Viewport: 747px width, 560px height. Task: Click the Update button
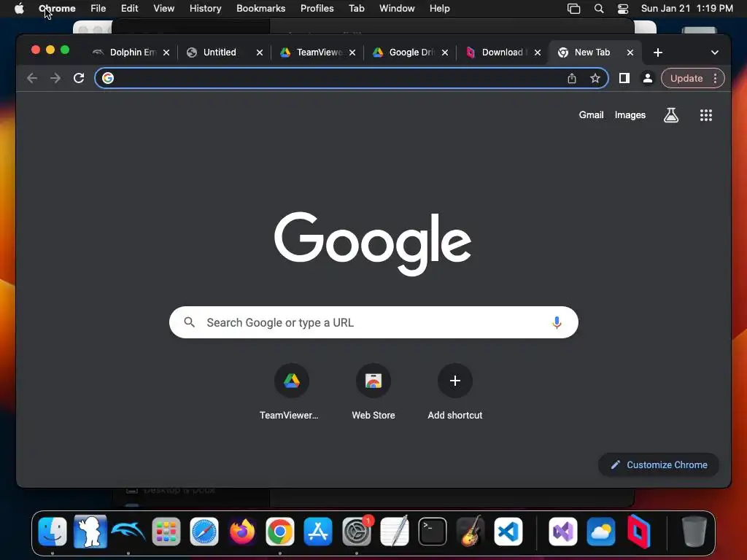coord(686,79)
